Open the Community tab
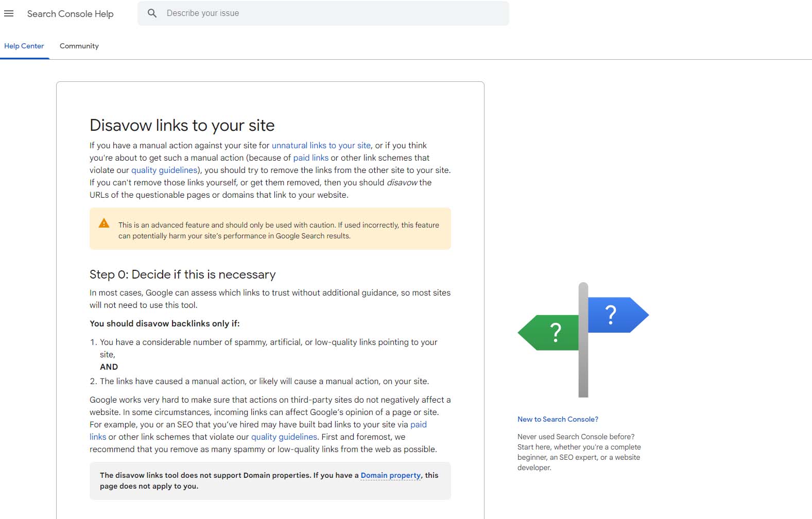 click(x=79, y=46)
